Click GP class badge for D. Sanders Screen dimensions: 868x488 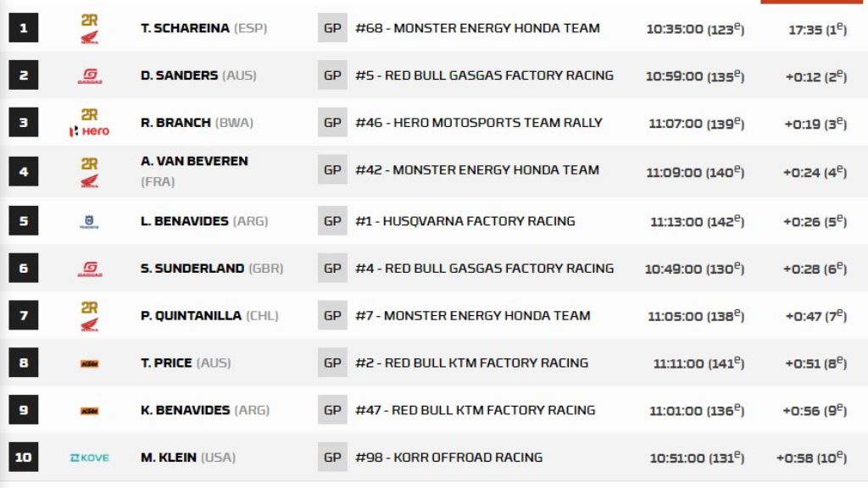pos(332,75)
